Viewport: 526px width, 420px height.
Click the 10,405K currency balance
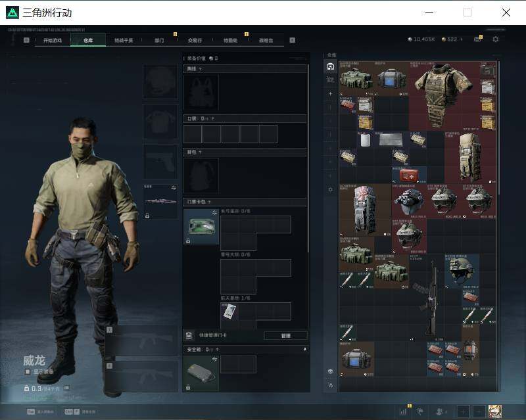click(421, 39)
